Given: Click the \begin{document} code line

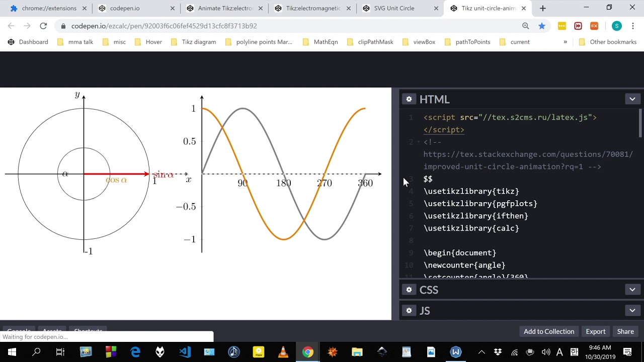Looking at the screenshot, I should click(x=460, y=253).
